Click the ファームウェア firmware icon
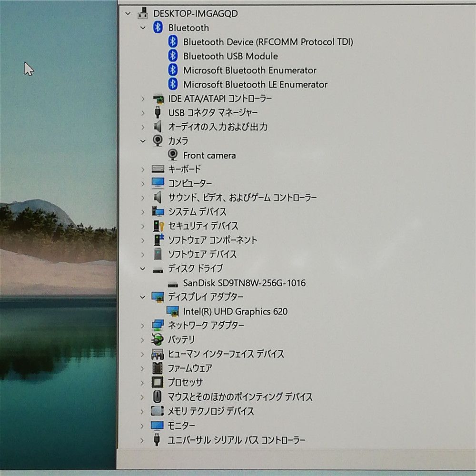The image size is (476, 476). 158,368
